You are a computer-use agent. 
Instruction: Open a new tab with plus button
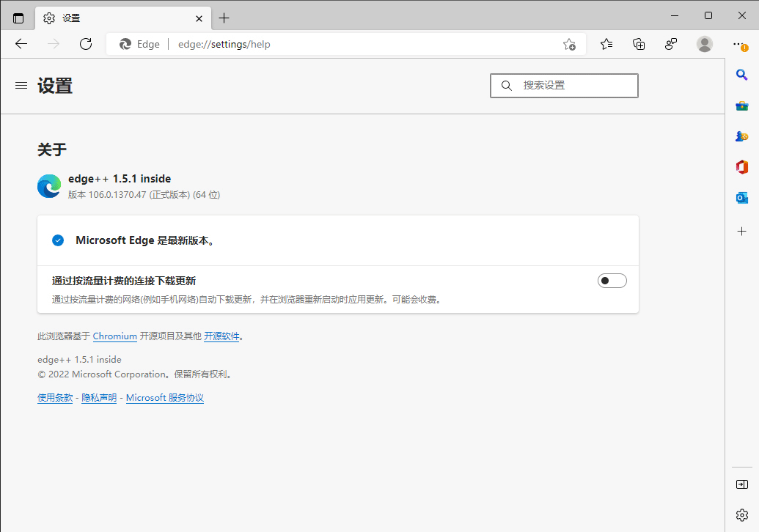click(224, 18)
